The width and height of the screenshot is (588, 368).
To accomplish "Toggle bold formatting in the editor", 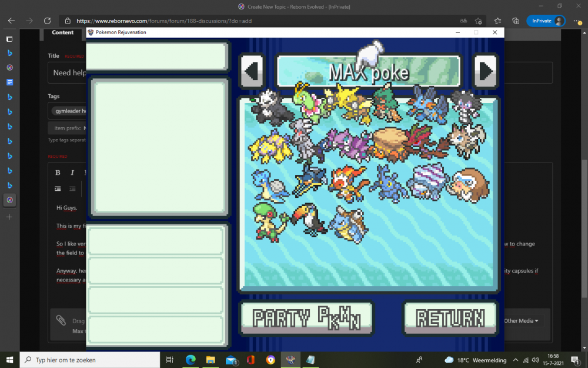I will pos(58,173).
